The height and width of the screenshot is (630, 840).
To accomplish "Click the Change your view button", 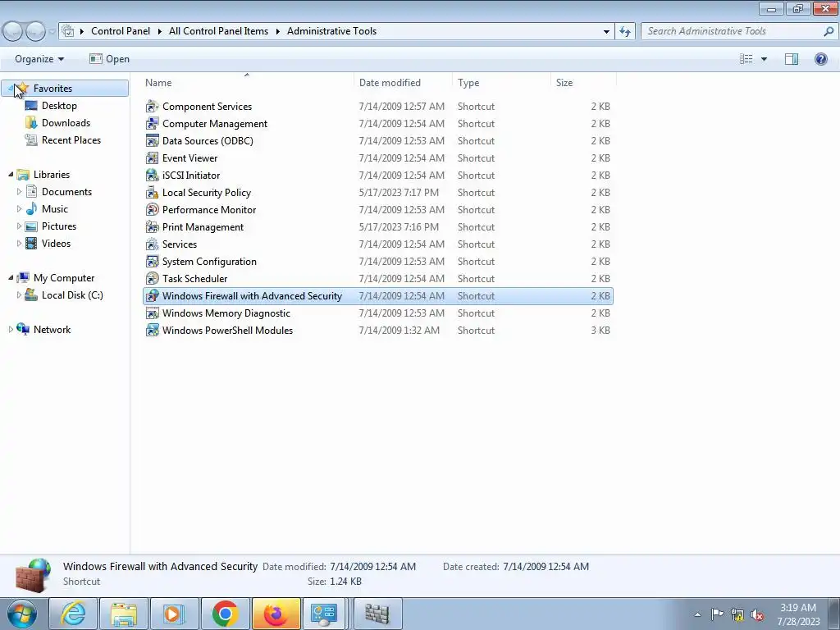I will coord(746,59).
